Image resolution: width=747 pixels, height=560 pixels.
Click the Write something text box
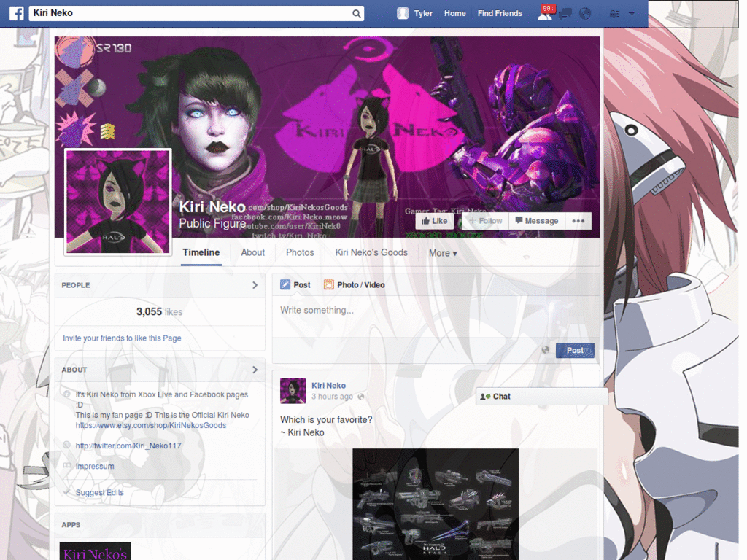tap(436, 316)
